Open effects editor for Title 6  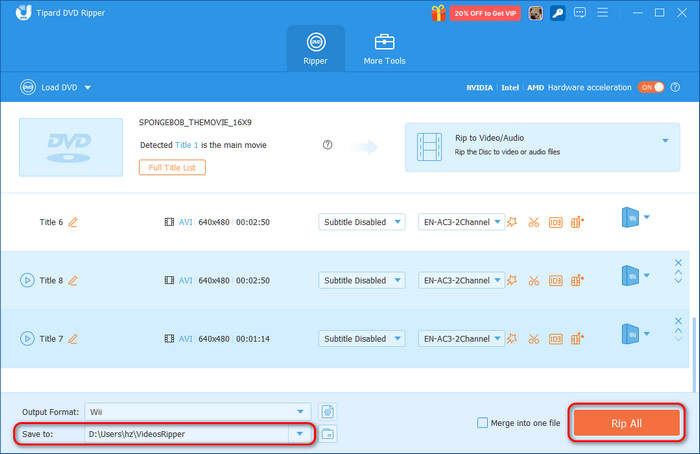(x=512, y=222)
